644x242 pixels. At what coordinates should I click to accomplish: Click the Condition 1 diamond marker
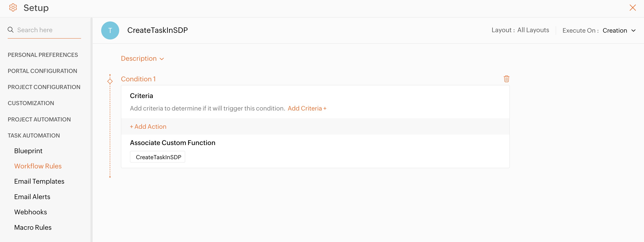tap(110, 81)
